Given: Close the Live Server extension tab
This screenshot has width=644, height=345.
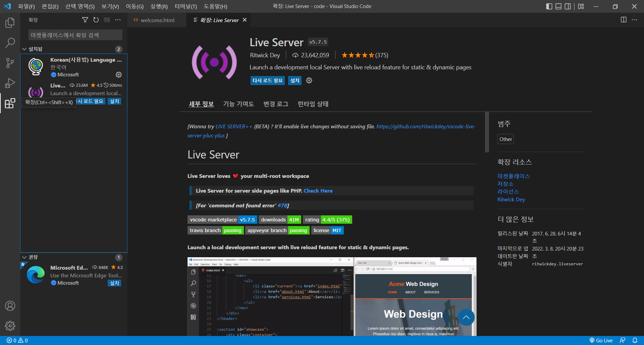Looking at the screenshot, I should point(245,20).
